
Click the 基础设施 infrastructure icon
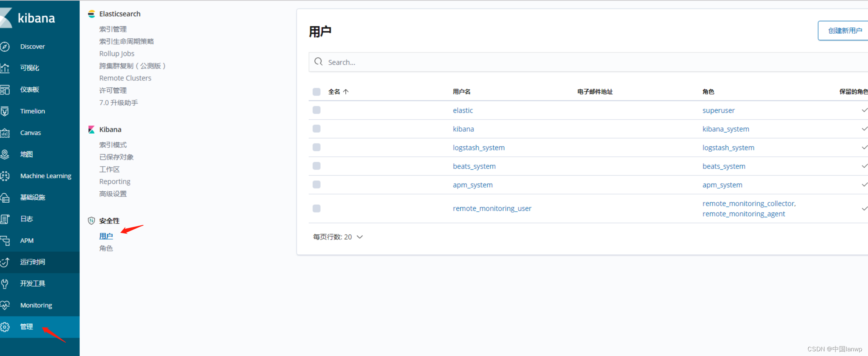tap(5, 198)
